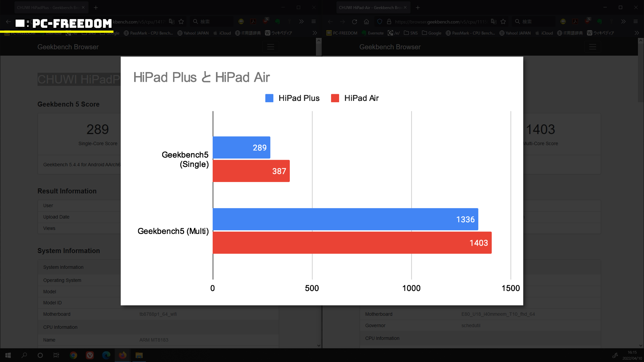Reload the page in the right browser window
Image resolution: width=644 pixels, height=362 pixels.
click(x=354, y=22)
